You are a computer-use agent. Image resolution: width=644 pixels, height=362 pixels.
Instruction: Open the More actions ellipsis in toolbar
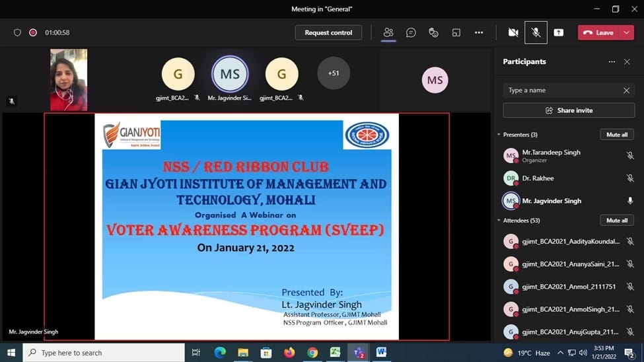(479, 32)
